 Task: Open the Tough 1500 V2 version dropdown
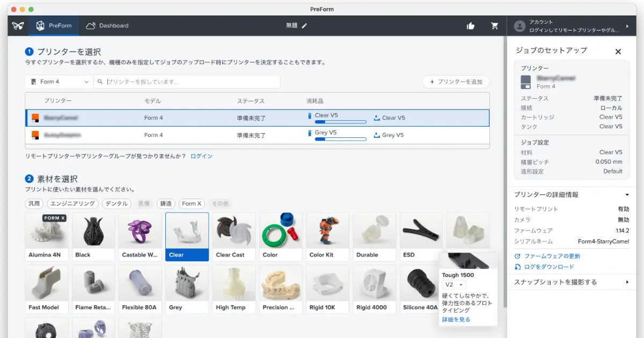454,285
